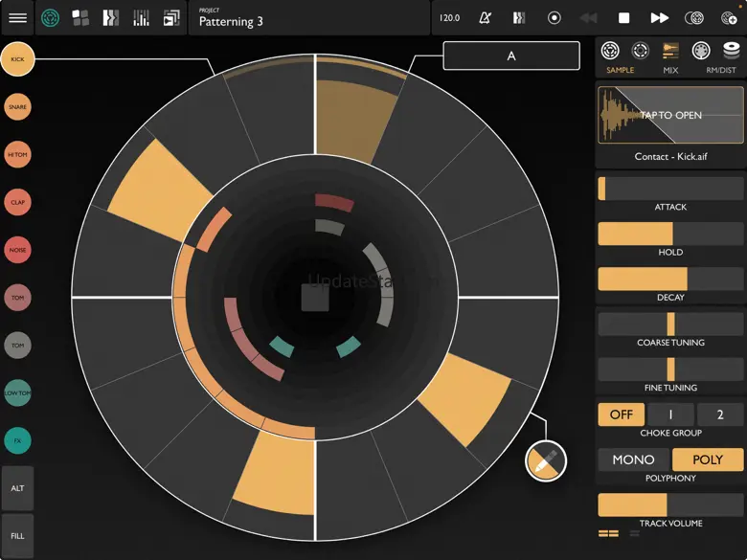Select the paint brush tool circle
Screen dimensions: 747x560
click(x=546, y=461)
